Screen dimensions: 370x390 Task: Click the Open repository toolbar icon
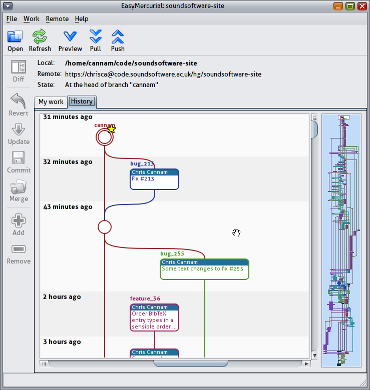coord(15,37)
